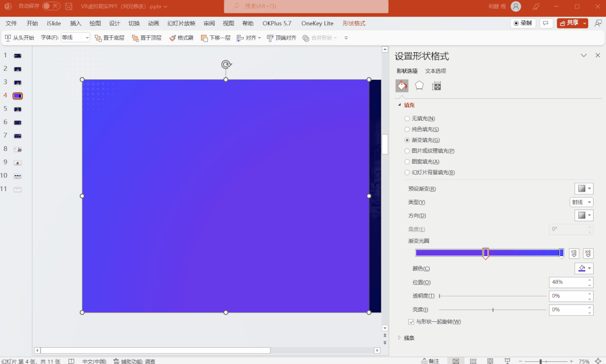Screen dimensions: 606x364
Task: Close the Format Shape pane
Action: click(x=598, y=55)
